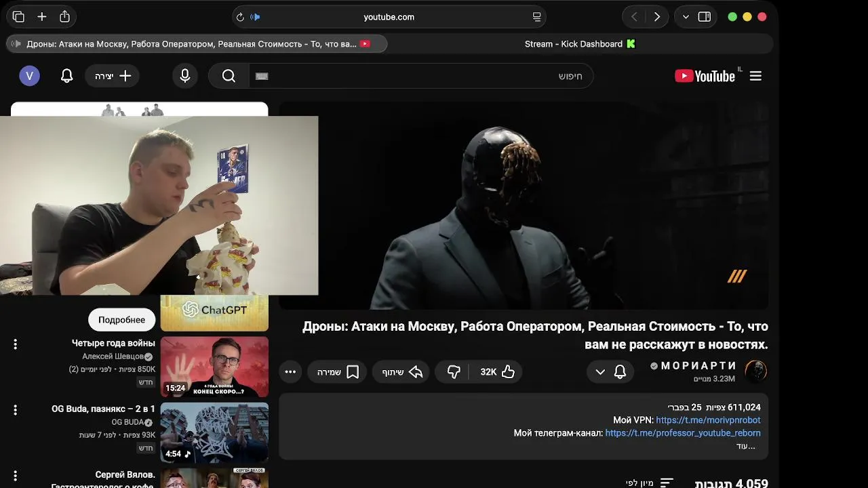Screen dimensions: 868x488
Task: Start voice search with microphone icon
Action: [x=185, y=76]
